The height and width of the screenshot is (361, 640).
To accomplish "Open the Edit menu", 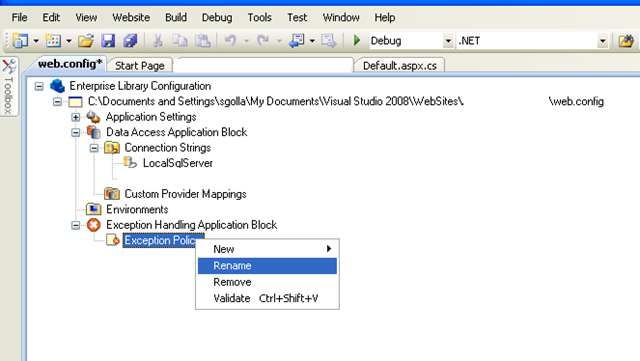I will coord(51,18).
